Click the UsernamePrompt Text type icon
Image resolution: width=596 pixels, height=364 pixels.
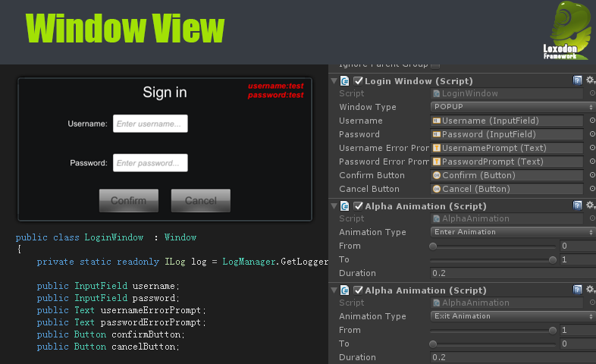[437, 148]
